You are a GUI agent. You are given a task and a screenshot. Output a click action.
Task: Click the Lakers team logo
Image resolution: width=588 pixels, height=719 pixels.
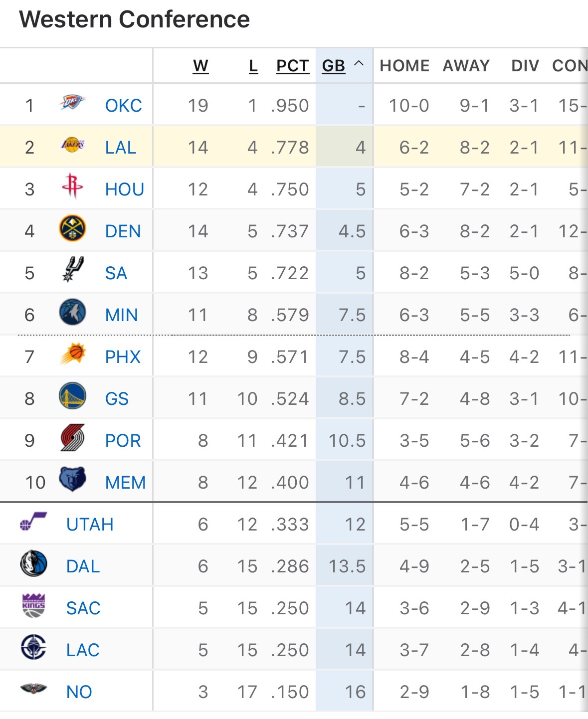72,145
